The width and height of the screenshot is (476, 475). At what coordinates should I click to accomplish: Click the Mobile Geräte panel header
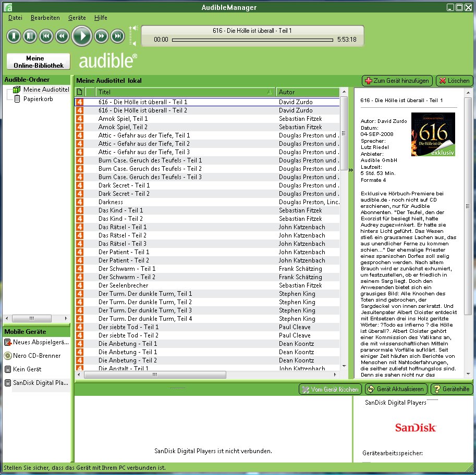[36, 332]
